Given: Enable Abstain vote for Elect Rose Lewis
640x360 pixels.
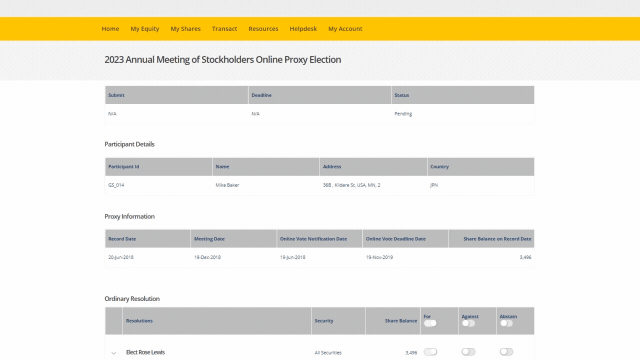Looking at the screenshot, I should coord(506,352).
